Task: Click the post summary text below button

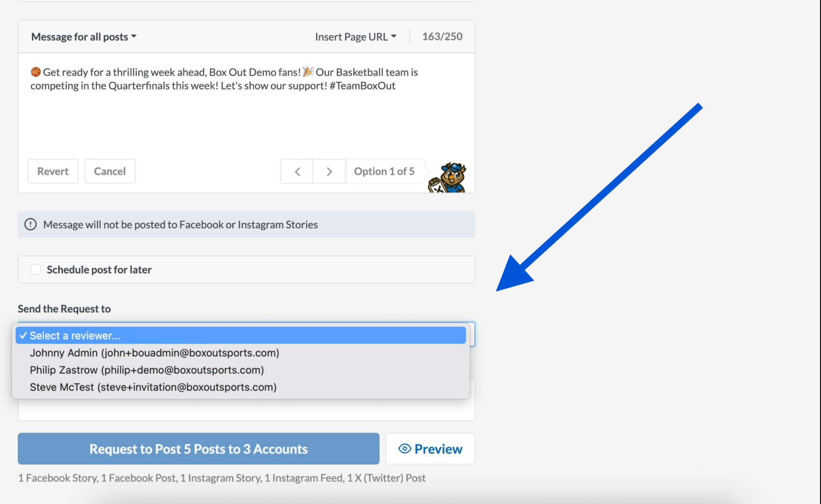Action: [222, 478]
